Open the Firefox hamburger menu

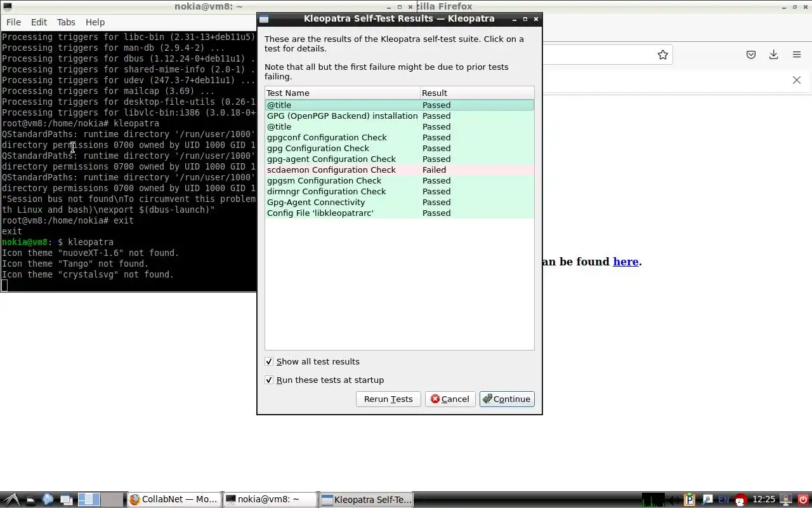pyautogui.click(x=797, y=55)
